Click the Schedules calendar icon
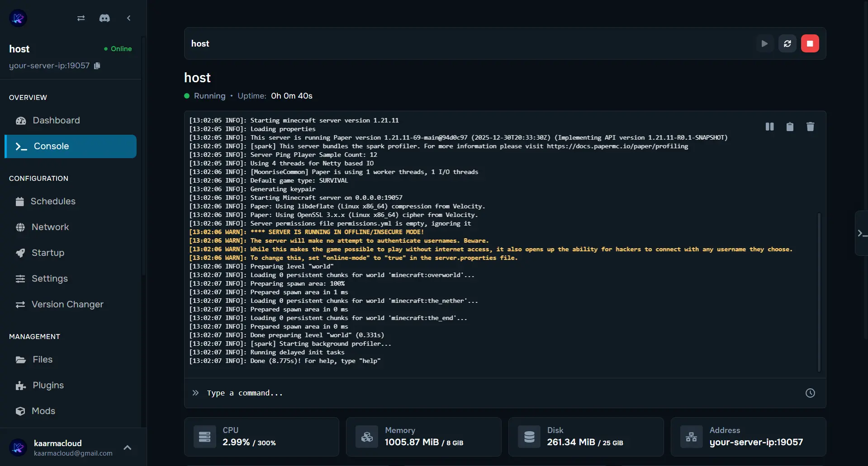The height and width of the screenshot is (466, 868). click(20, 202)
